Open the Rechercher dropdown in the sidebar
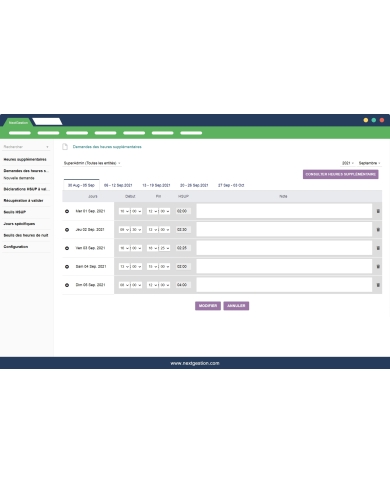Screen dimensions: 390x484 26,147
